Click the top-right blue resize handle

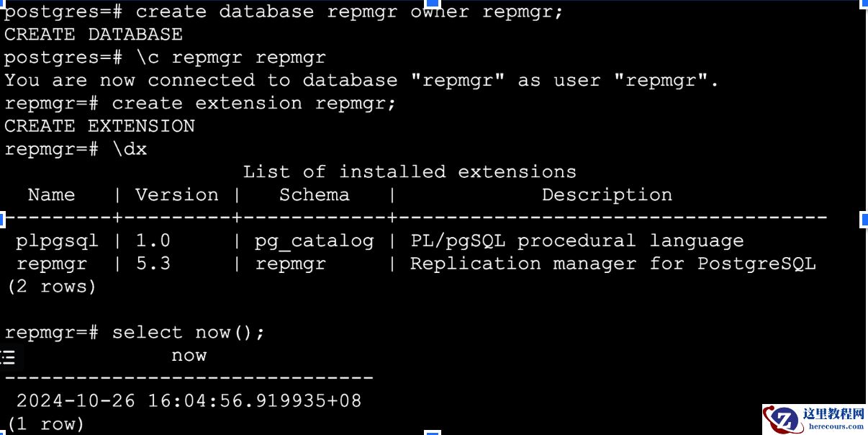point(864,4)
